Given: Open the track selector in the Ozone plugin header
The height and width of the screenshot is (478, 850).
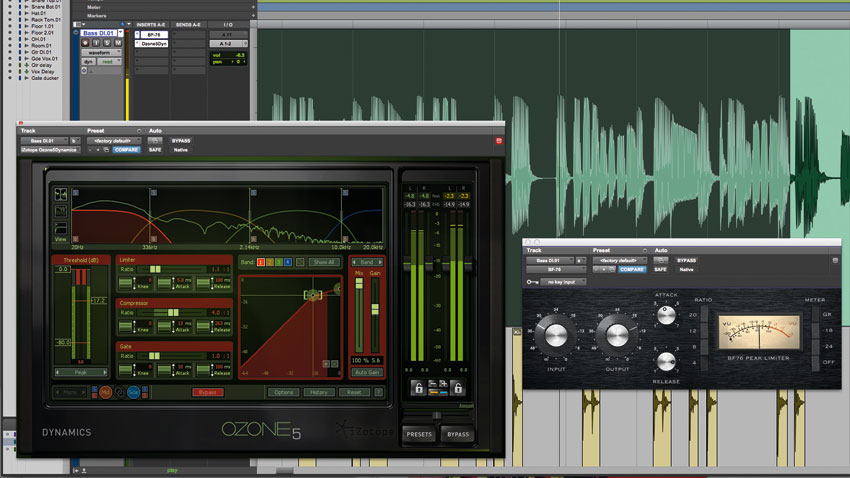Looking at the screenshot, I should point(44,141).
